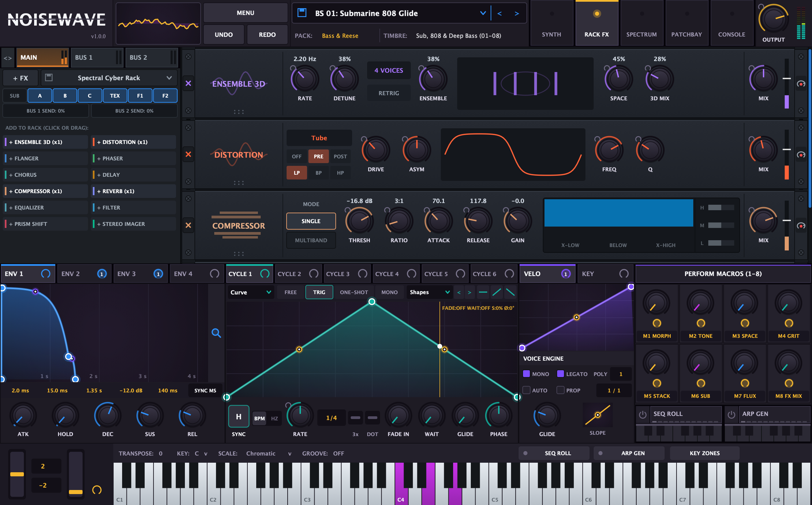Click the UNDO button

tap(224, 34)
